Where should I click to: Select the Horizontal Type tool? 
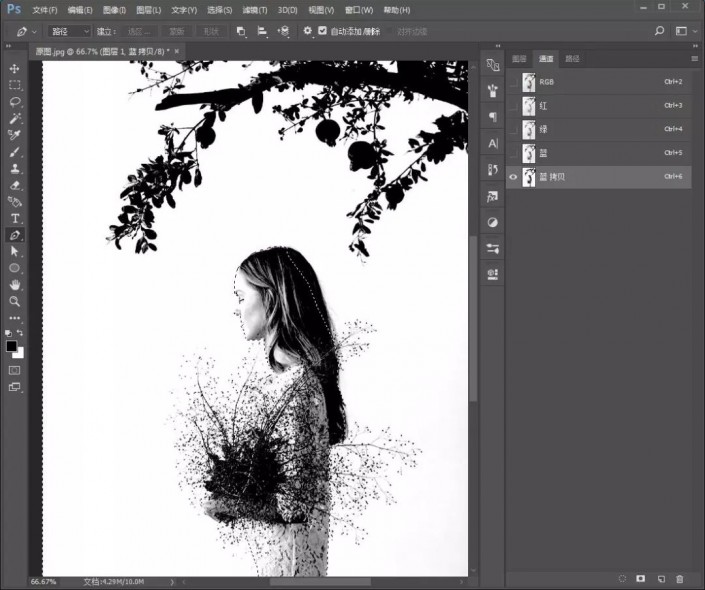[15, 218]
